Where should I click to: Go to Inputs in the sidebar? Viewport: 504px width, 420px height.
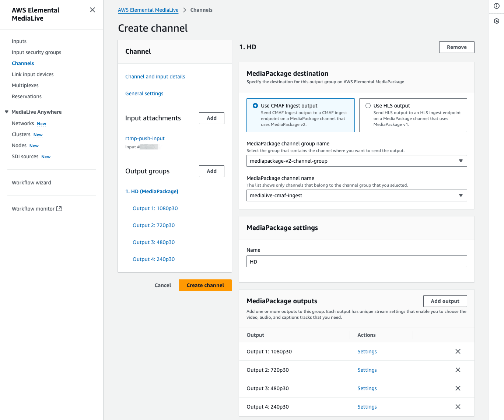19,41
